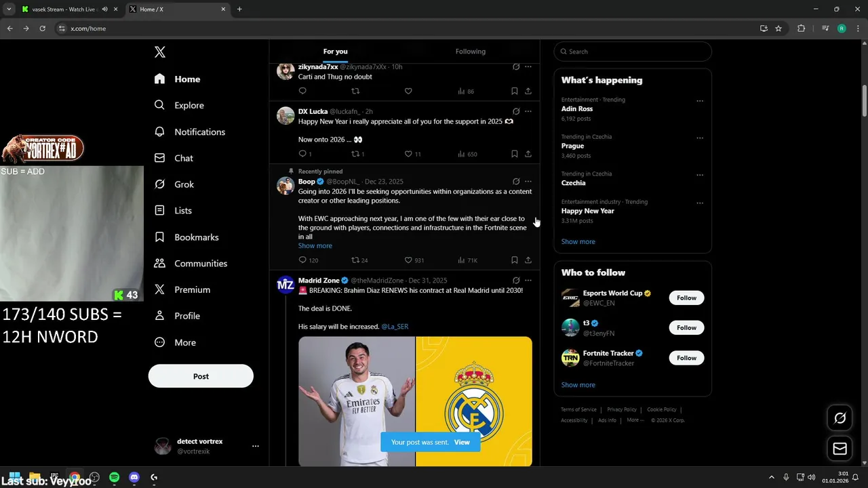
Task: Share DX Lucka's post
Action: (x=528, y=154)
